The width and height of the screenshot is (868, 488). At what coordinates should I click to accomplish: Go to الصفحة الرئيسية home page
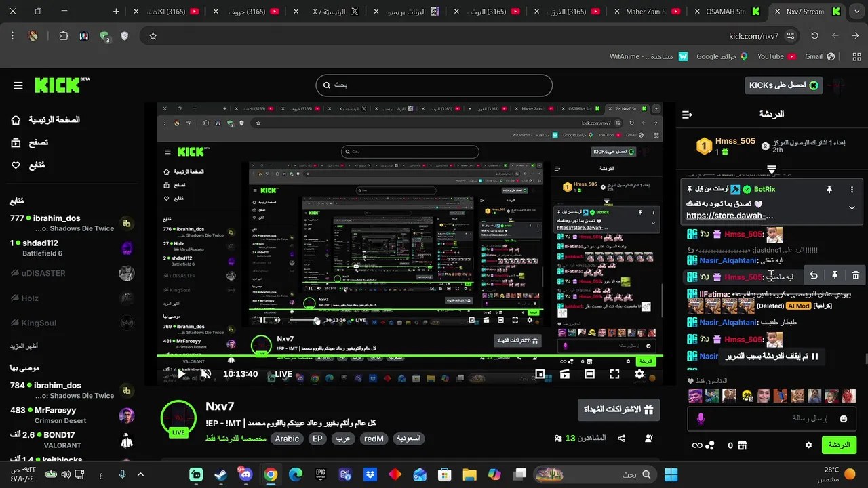(45, 120)
